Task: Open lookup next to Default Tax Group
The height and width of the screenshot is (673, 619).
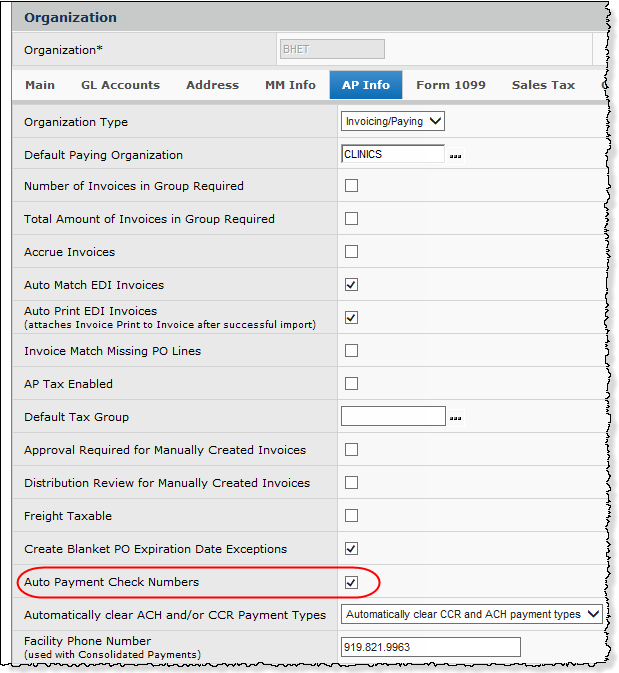Action: [457, 417]
